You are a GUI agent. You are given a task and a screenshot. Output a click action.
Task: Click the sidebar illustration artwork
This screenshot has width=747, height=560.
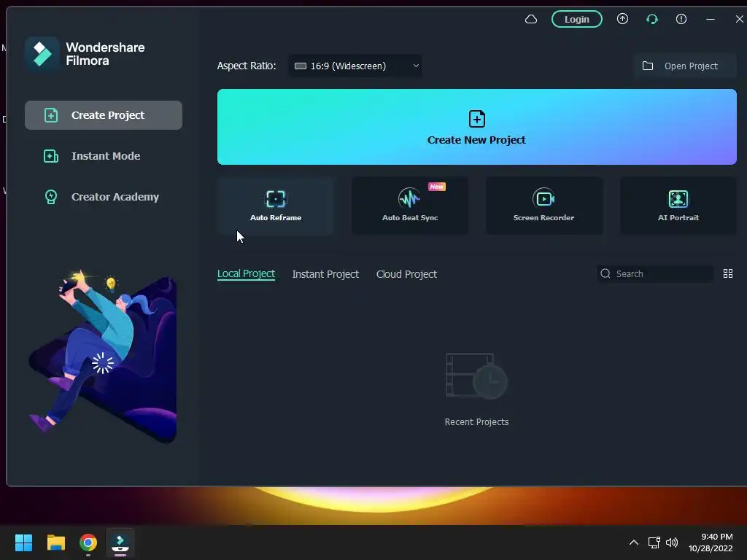click(x=103, y=356)
